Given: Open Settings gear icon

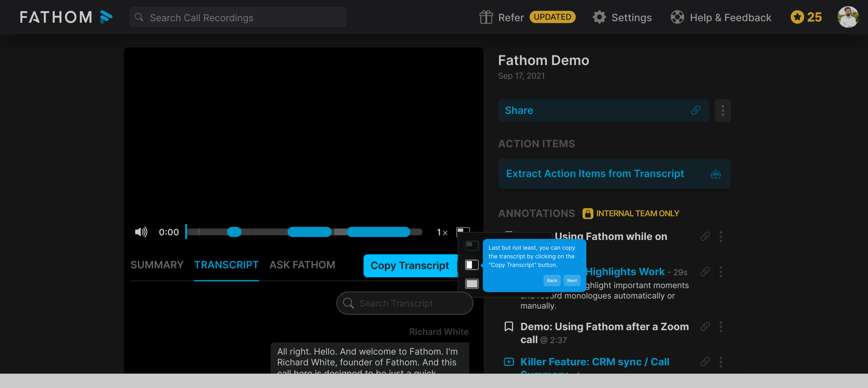Looking at the screenshot, I should pyautogui.click(x=599, y=17).
